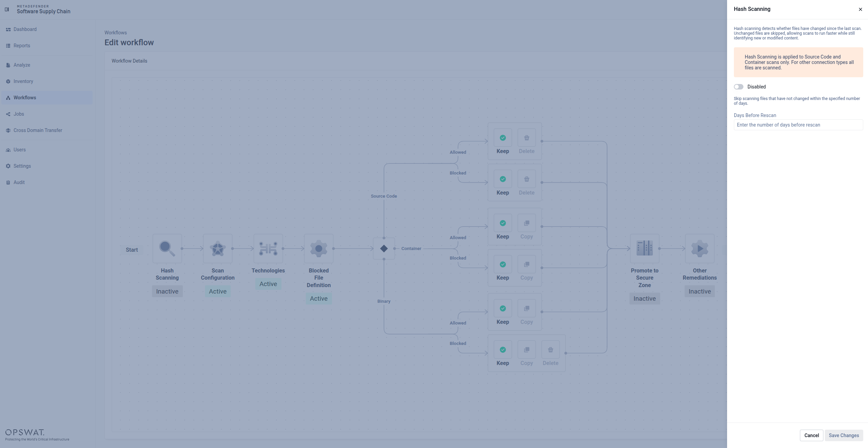Click the Active badge under Technologies

pos(268,284)
